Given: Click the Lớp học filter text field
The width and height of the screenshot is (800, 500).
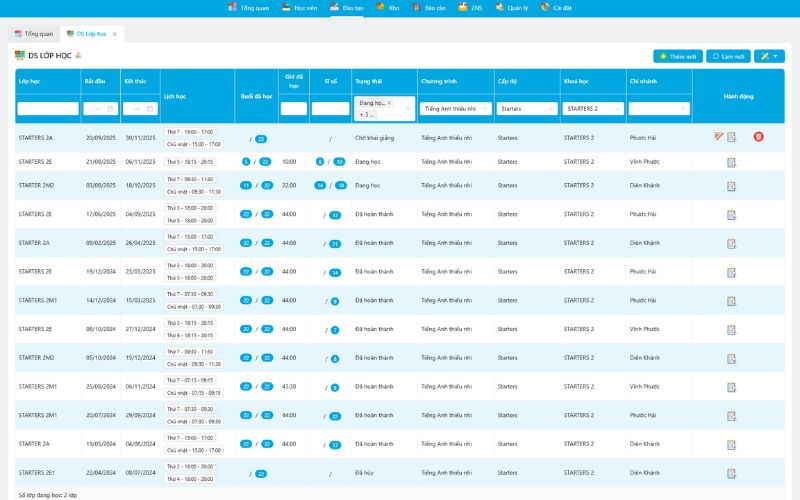Looking at the screenshot, I should 48,109.
